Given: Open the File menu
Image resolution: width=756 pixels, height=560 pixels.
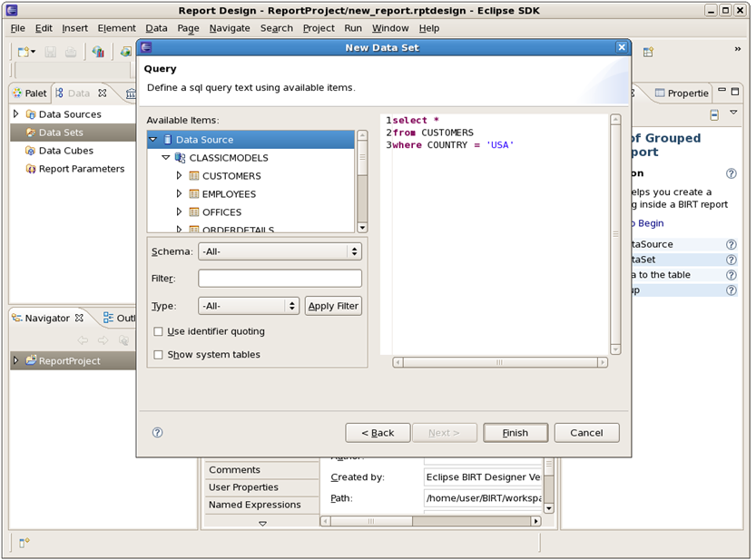Looking at the screenshot, I should point(18,28).
